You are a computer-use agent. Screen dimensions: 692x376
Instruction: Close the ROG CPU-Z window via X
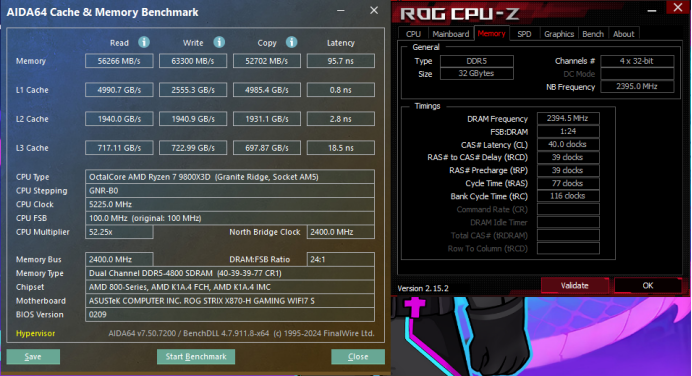point(678,7)
